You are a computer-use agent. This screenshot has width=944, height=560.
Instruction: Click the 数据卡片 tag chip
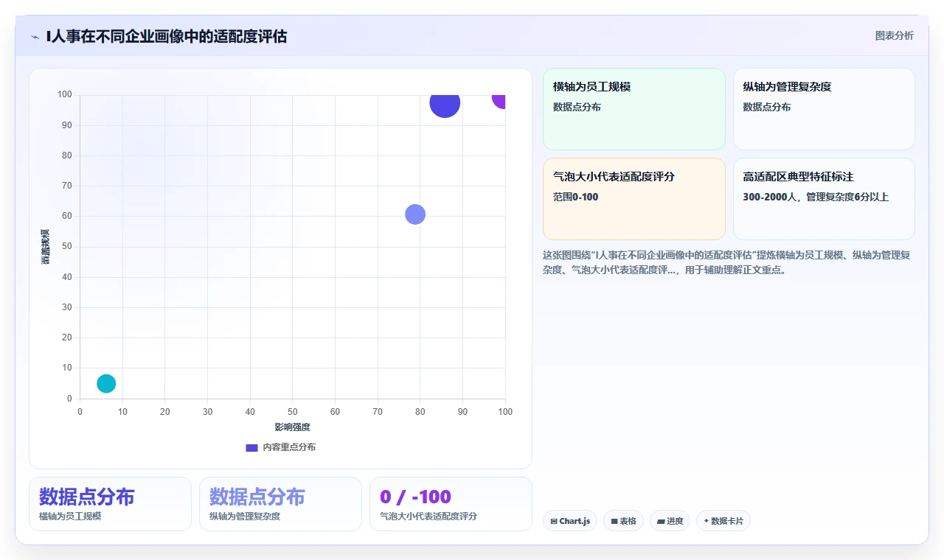(723, 521)
